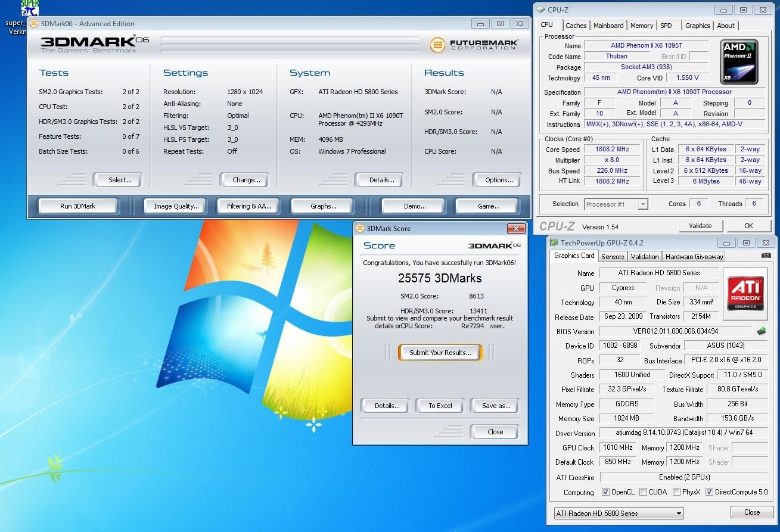Viewport: 780px width, 532px height.
Task: Switch to the Graphics tab in CPU-Z
Action: point(697,26)
